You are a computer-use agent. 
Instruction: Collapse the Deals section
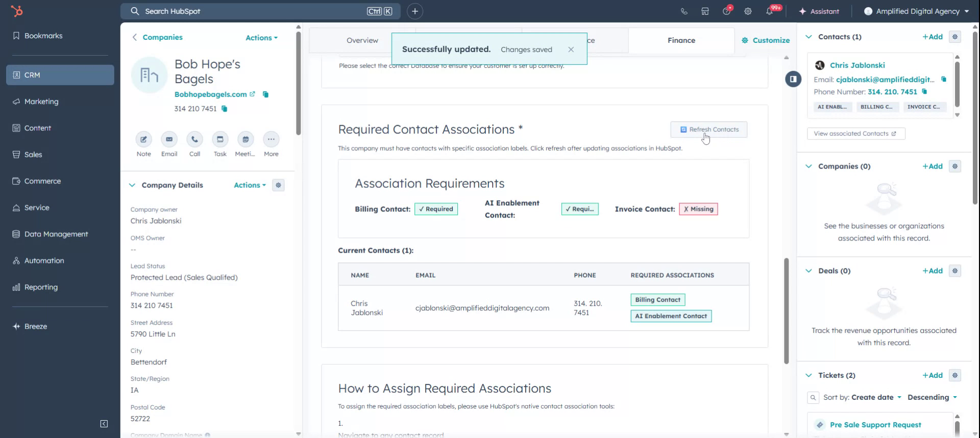[808, 271]
